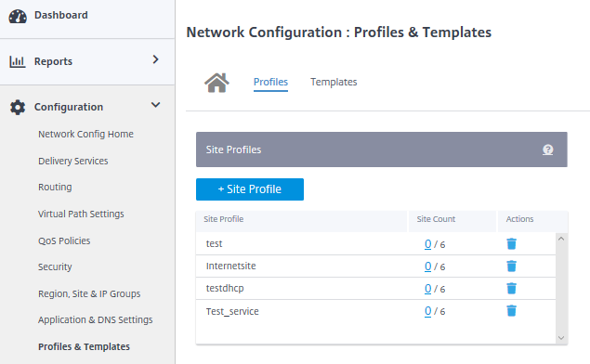Screen dimensions: 590x364
Task: Select the Internetsite profile name
Action: point(230,266)
